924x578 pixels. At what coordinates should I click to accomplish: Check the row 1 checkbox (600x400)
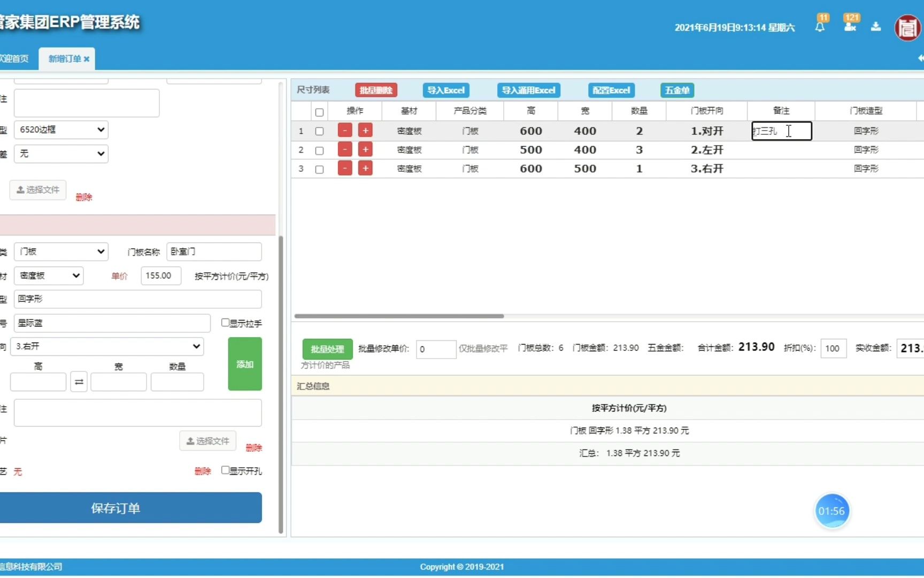(319, 131)
